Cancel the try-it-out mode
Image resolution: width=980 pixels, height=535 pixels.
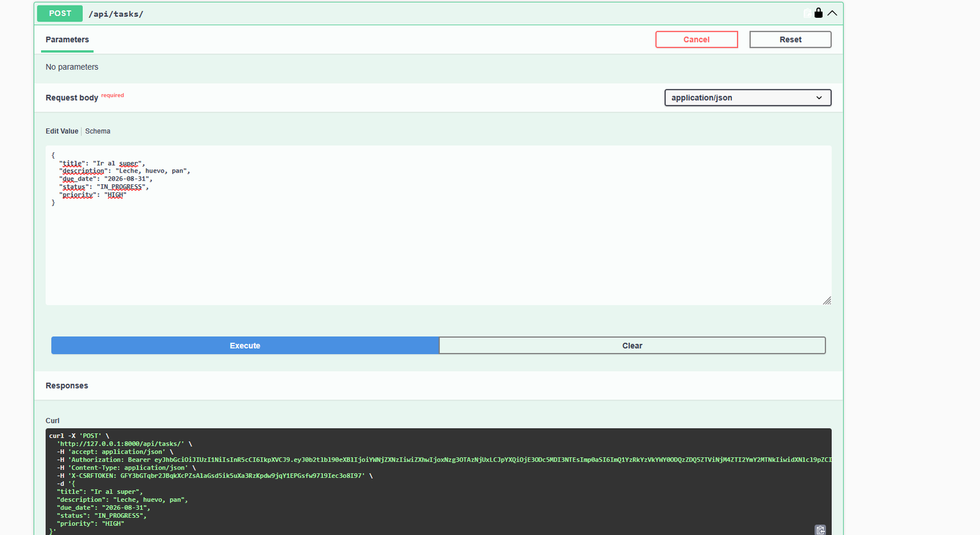pyautogui.click(x=696, y=40)
